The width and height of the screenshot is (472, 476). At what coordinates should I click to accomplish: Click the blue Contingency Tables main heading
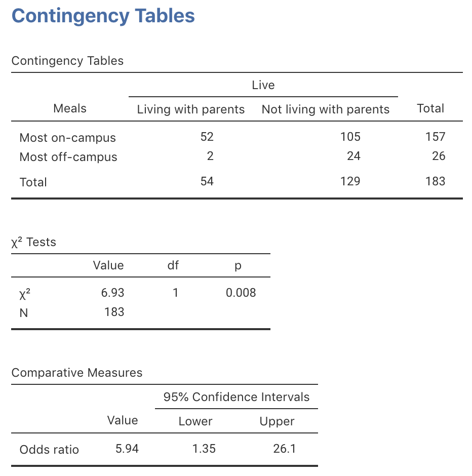pos(103,16)
